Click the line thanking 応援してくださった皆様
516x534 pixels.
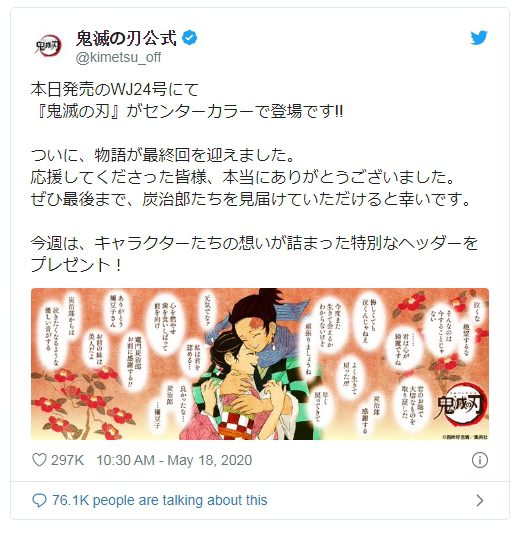click(x=243, y=177)
